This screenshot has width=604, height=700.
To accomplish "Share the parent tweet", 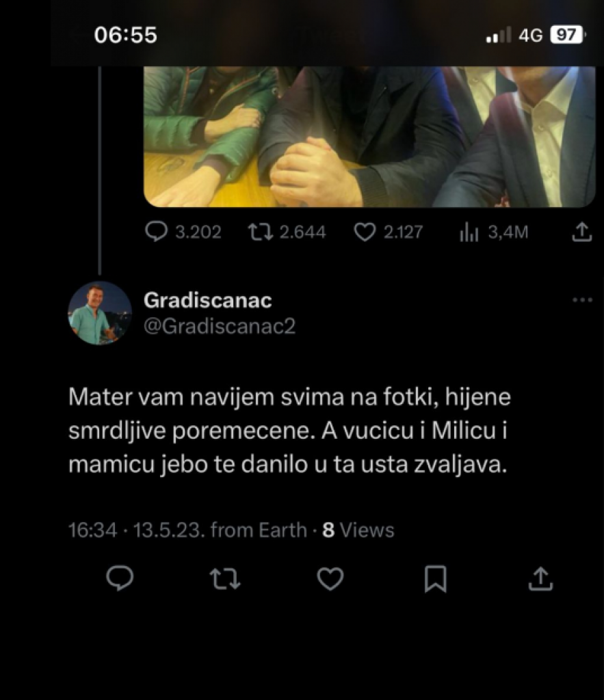I will tap(581, 232).
